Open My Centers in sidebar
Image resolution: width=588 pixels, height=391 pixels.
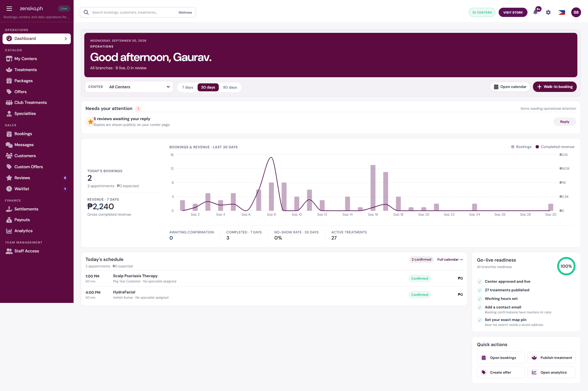[37, 59]
